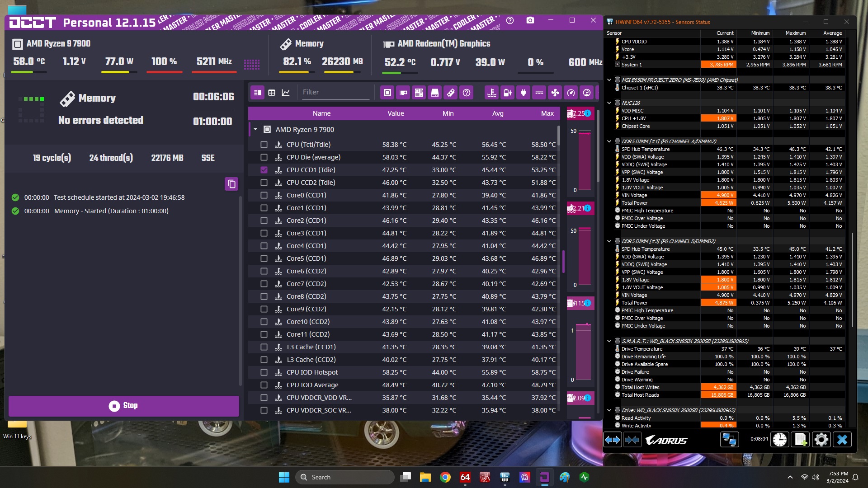Sort OCCT table by Name column

pos(321,113)
